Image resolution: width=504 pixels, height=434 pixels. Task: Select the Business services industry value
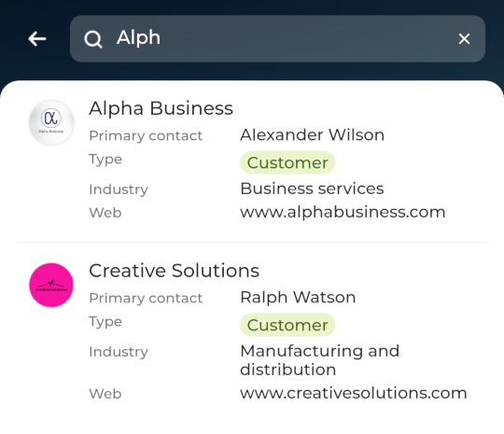(312, 189)
